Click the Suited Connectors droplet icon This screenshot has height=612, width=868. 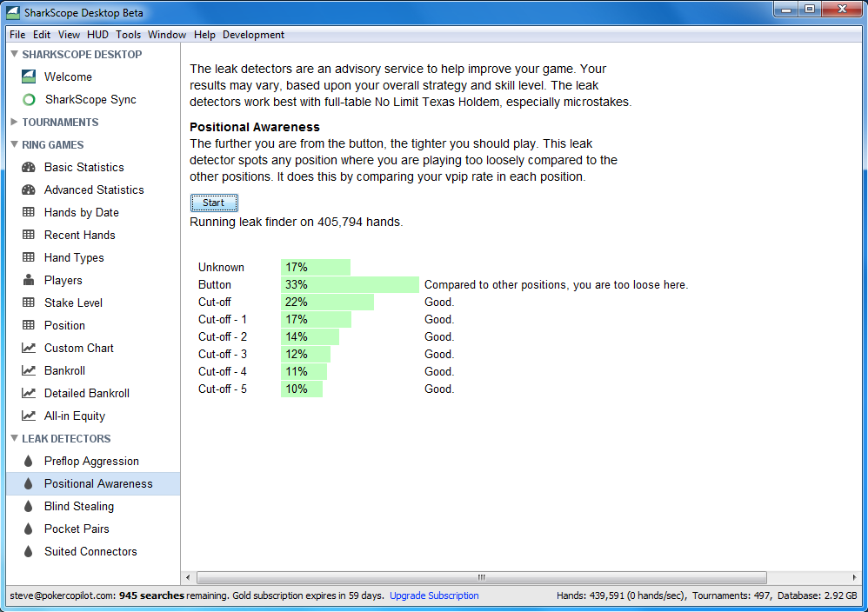(x=28, y=552)
